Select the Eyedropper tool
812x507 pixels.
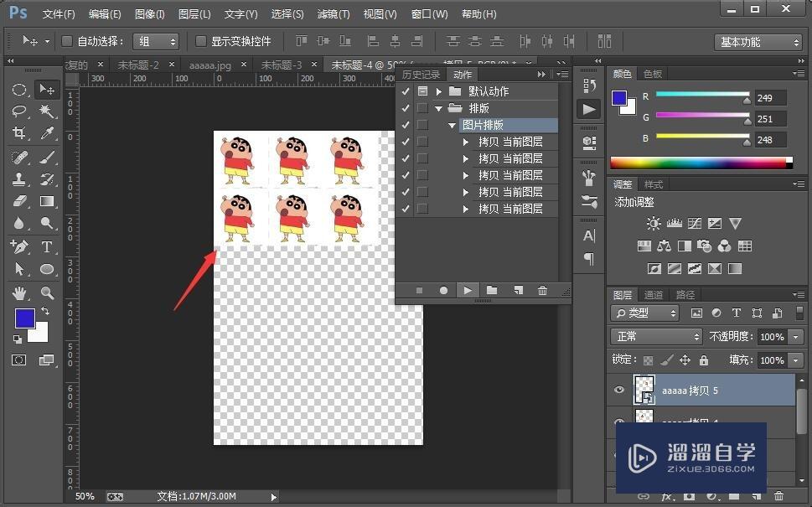coord(47,133)
